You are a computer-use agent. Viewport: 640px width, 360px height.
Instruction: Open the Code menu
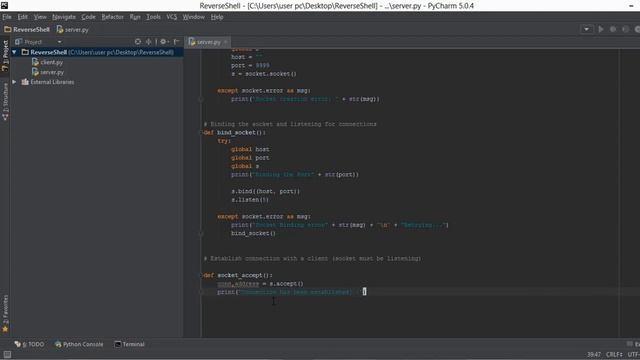pyautogui.click(x=88, y=17)
